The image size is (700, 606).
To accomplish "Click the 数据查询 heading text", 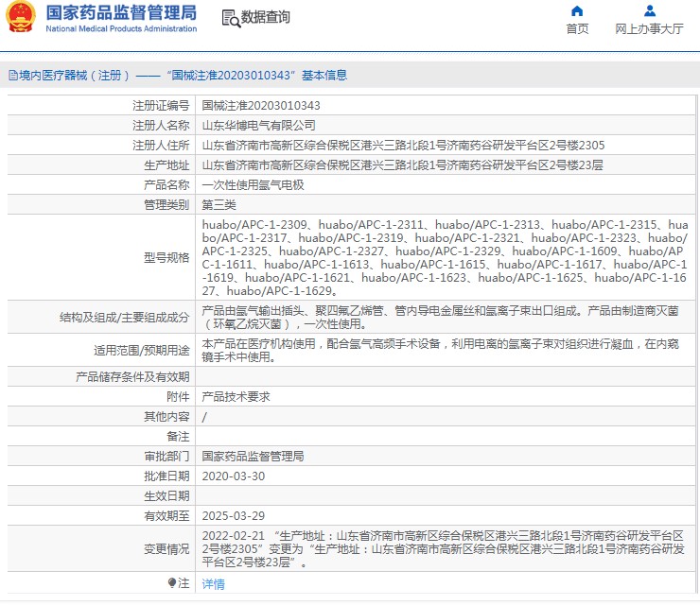I will 266,18.
